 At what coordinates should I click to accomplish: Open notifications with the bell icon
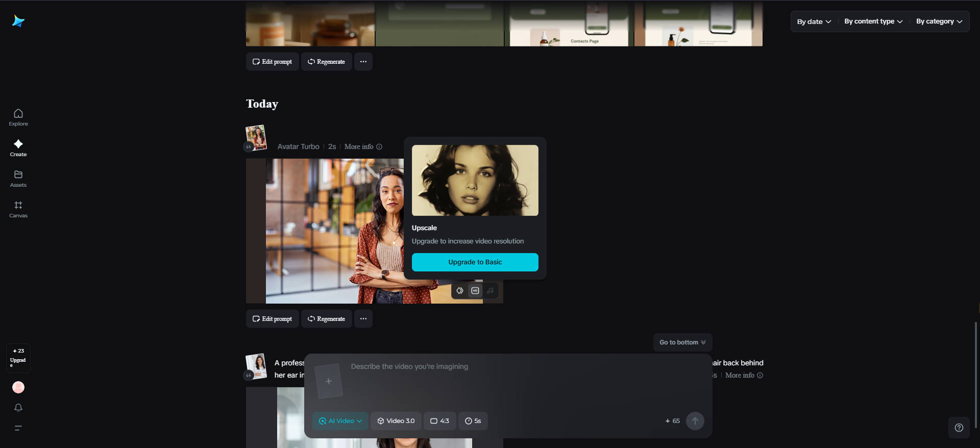(18, 408)
